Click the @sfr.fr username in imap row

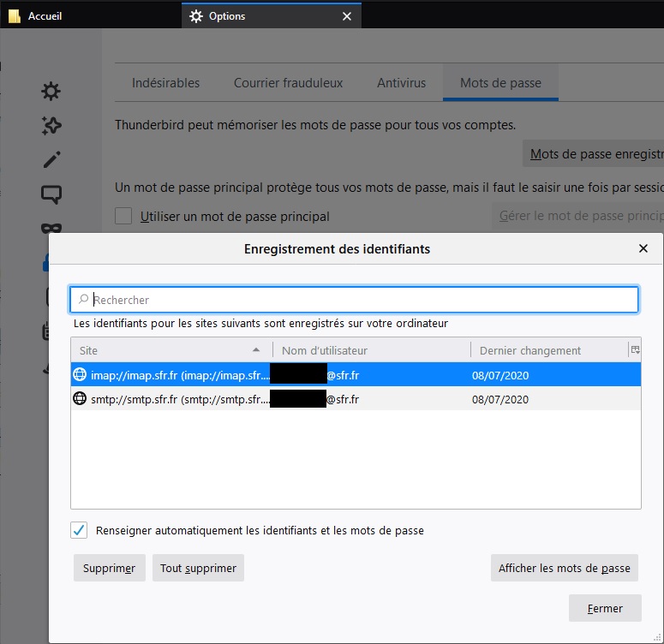(343, 375)
